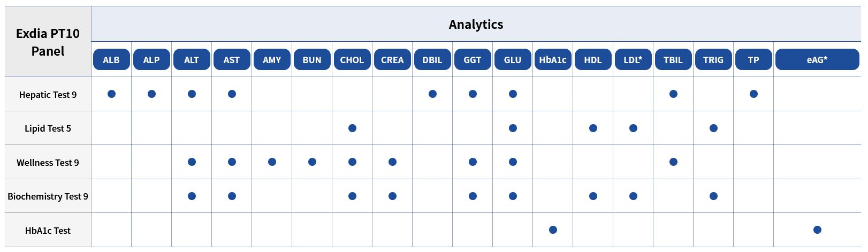Image resolution: width=868 pixels, height=252 pixels.
Task: Select the HbA1c Test row label
Action: click(x=48, y=231)
